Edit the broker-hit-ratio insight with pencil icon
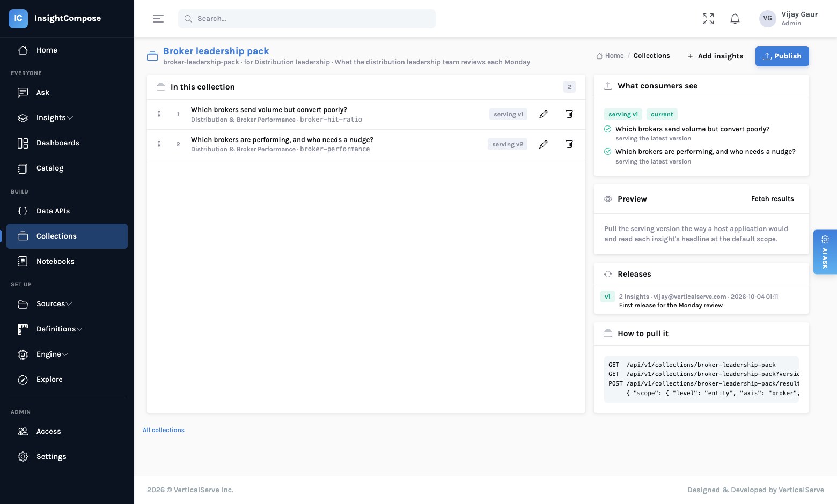The width and height of the screenshot is (837, 504). click(544, 114)
